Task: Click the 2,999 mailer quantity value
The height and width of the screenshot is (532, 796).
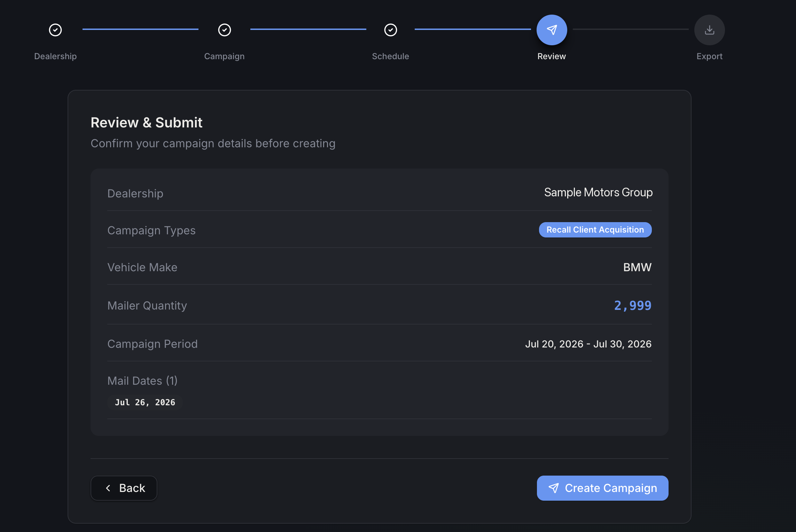Action: [x=633, y=306]
